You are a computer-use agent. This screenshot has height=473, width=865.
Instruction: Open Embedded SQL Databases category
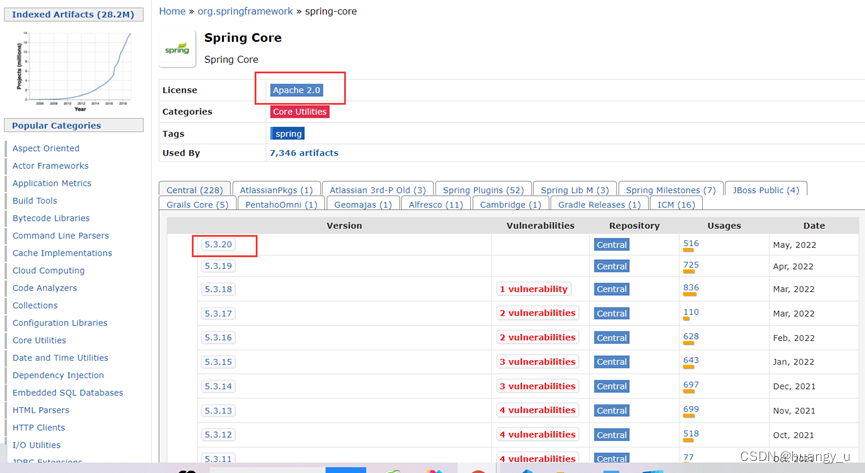click(x=68, y=392)
